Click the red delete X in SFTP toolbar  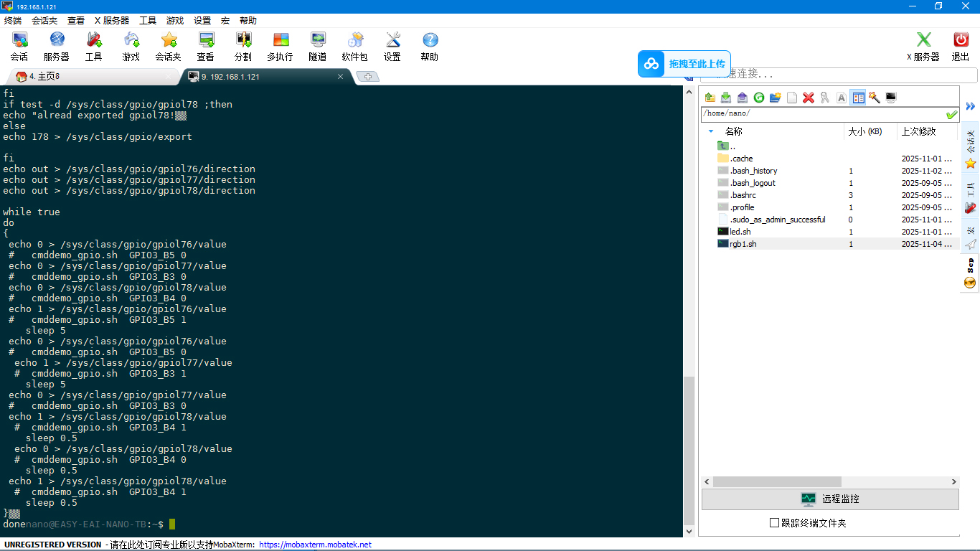pos(809,98)
